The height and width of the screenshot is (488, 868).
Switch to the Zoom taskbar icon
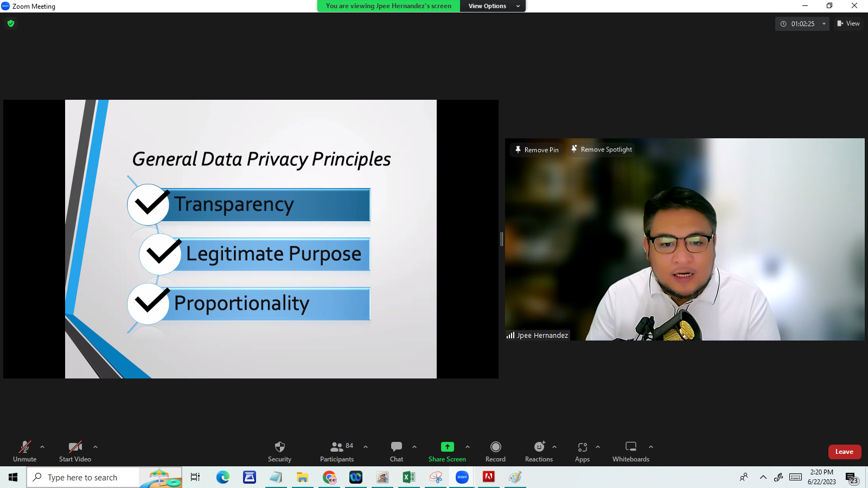[462, 477]
